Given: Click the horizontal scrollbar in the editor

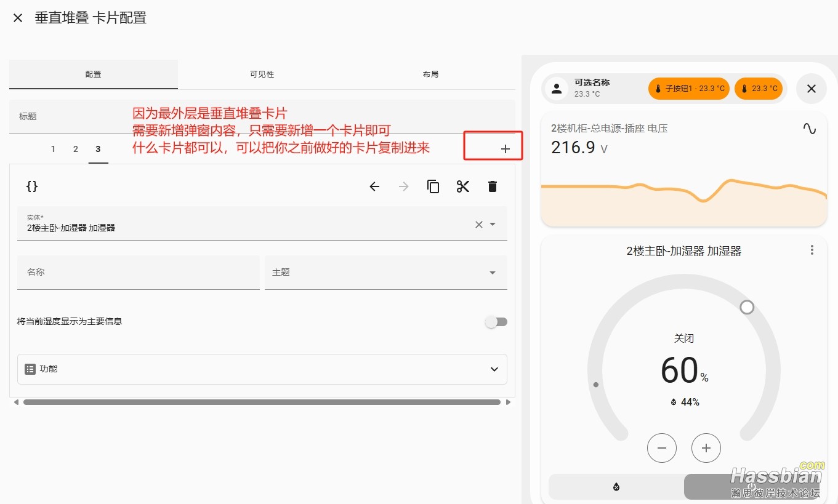Looking at the screenshot, I should point(262,402).
